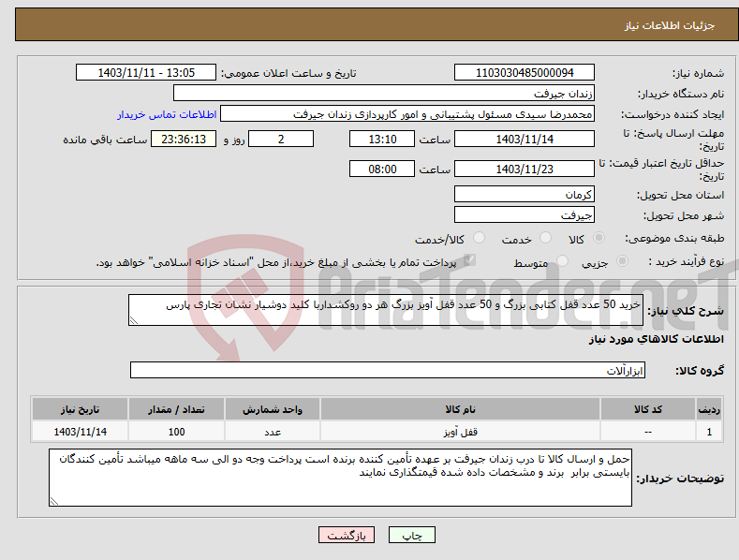The width and height of the screenshot is (739, 560).
Task: Click the general need description text area
Action: tap(386, 310)
